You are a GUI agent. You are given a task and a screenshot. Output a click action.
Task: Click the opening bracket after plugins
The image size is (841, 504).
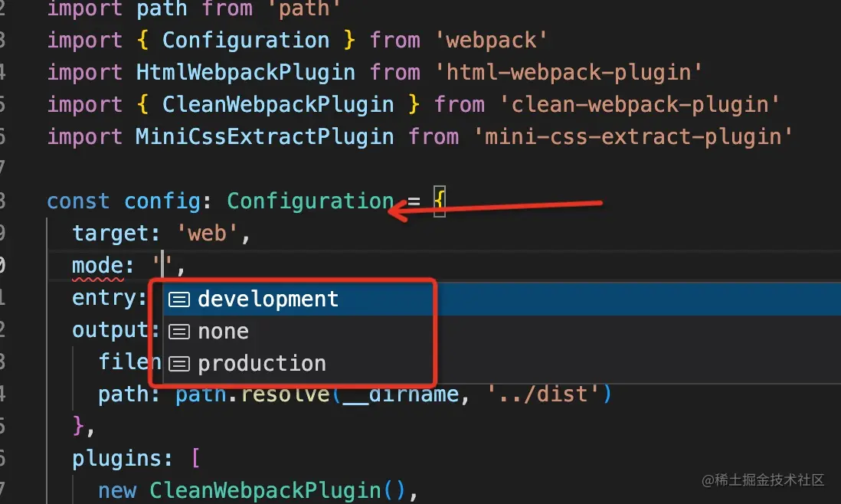pyautogui.click(x=195, y=459)
